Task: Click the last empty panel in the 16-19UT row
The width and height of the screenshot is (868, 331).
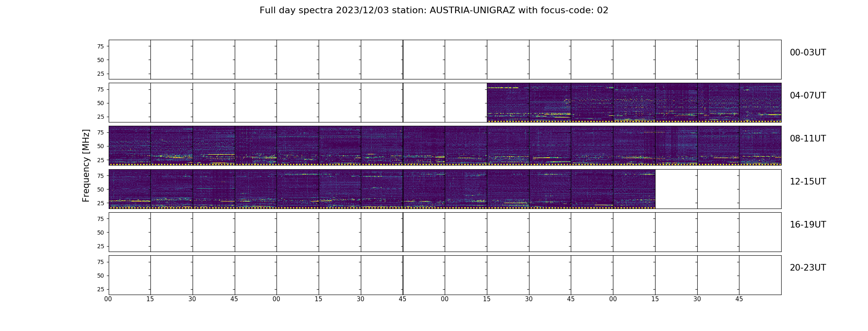Action: [x=760, y=232]
